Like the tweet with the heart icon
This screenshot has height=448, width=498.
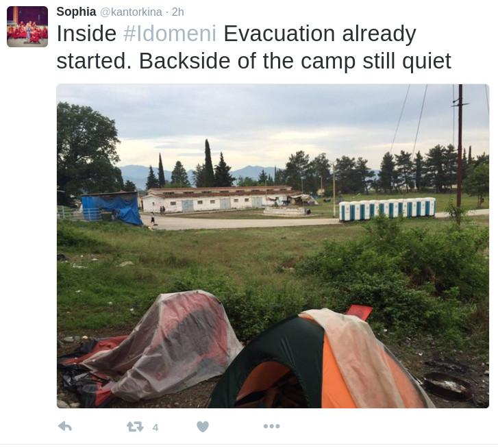(203, 426)
